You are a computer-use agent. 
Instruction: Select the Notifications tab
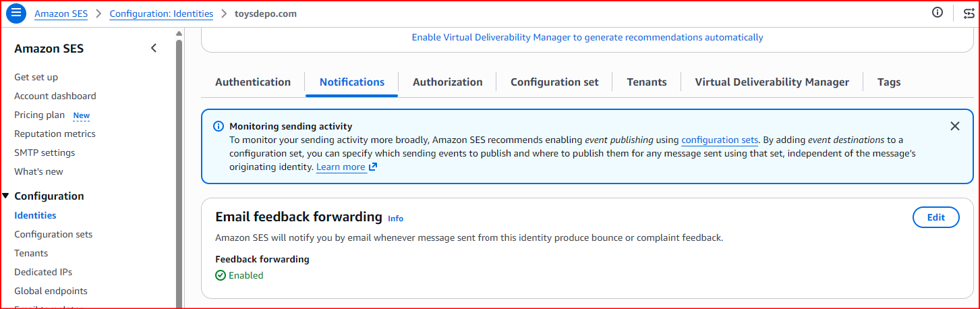click(352, 82)
